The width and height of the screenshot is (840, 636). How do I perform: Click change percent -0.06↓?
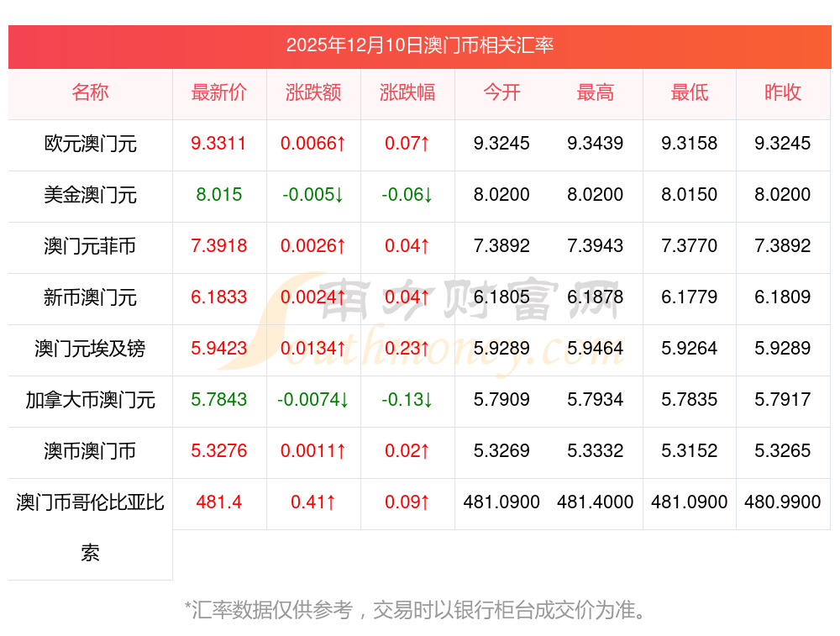point(407,195)
